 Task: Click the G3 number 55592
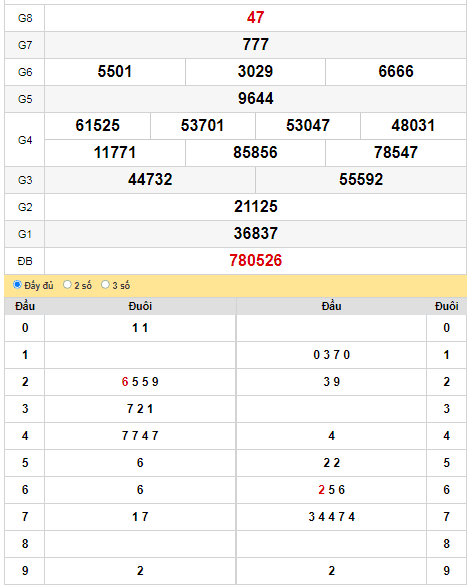[x=361, y=180]
